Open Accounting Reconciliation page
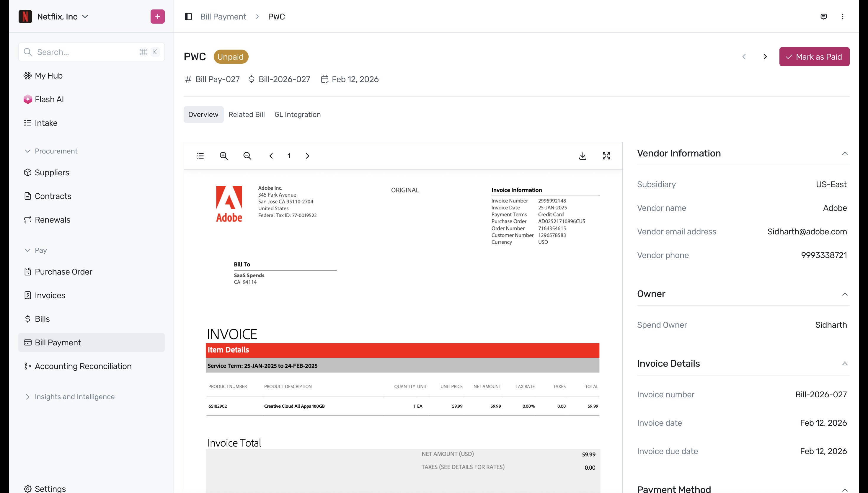868x493 pixels. click(92, 366)
